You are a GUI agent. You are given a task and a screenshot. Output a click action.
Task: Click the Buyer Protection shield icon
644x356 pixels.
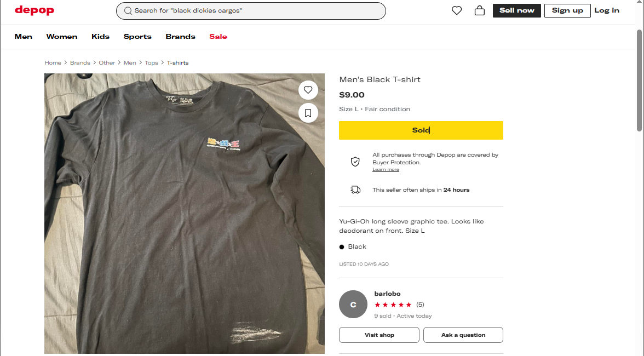pos(355,162)
